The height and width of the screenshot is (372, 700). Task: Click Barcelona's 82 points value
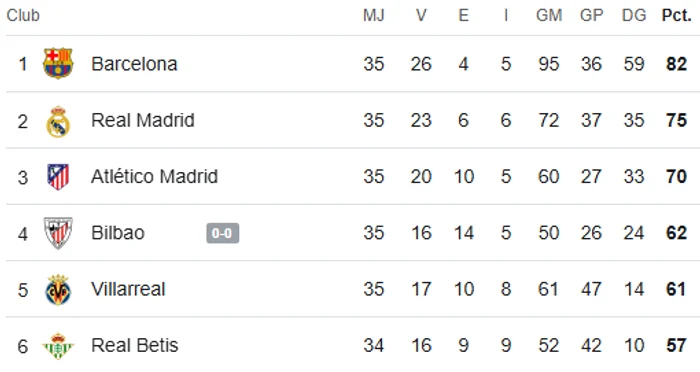(x=676, y=64)
